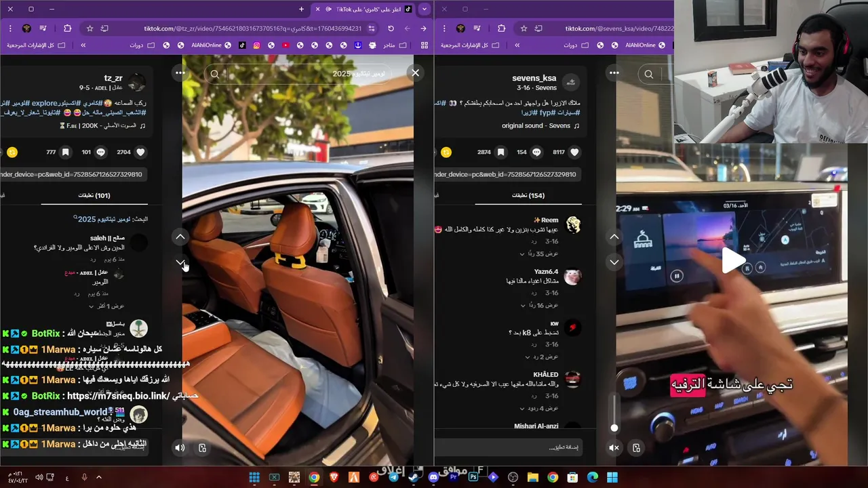Open Discord from the Windows taskbar
The width and height of the screenshot is (868, 488).
point(433,478)
